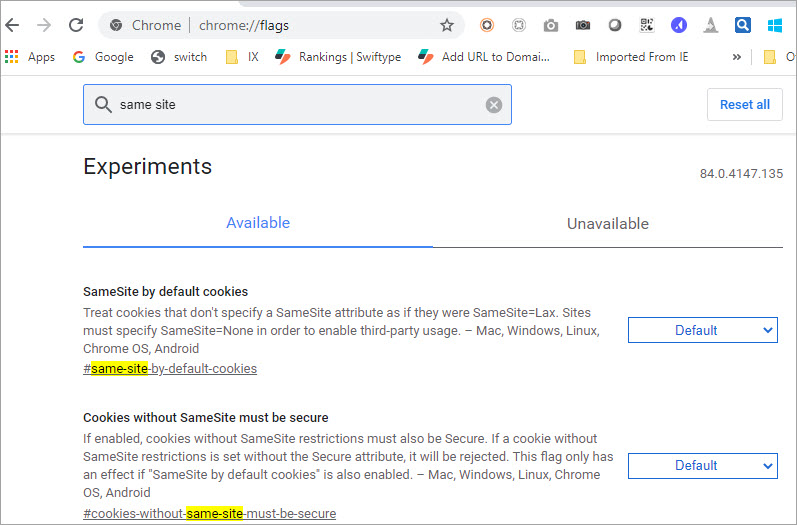Go back with the browser back arrow
This screenshot has width=797, height=525.
point(12,25)
